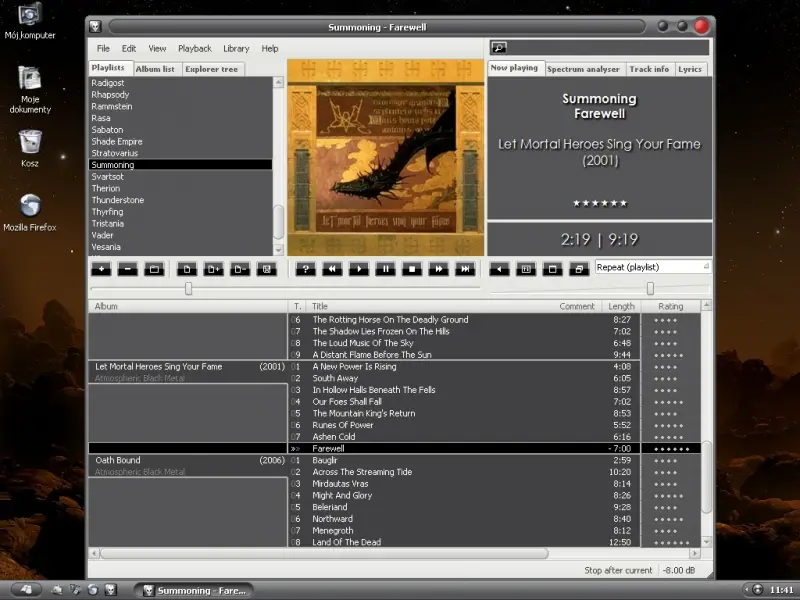Click the taskbar Summoning - Fare... button

pyautogui.click(x=194, y=590)
